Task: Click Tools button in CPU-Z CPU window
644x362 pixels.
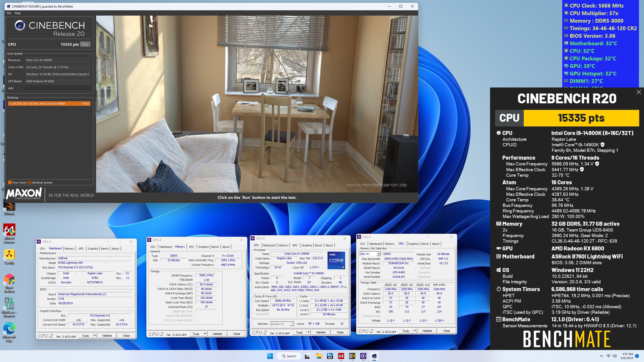Action: pos(299,332)
